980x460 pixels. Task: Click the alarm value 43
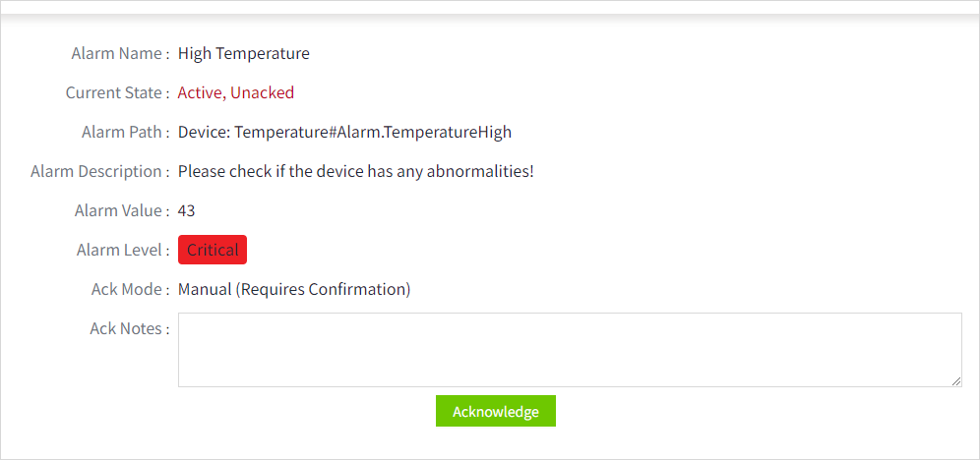(187, 210)
